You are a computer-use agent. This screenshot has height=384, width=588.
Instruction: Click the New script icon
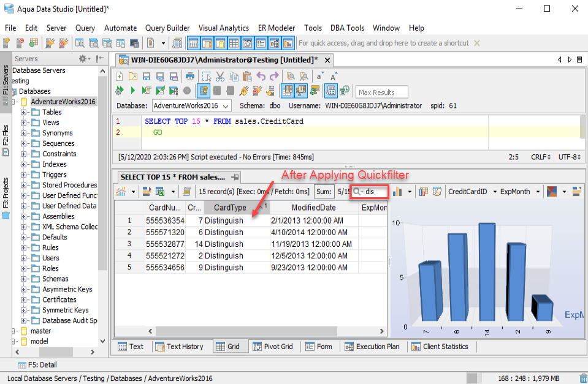(119, 77)
